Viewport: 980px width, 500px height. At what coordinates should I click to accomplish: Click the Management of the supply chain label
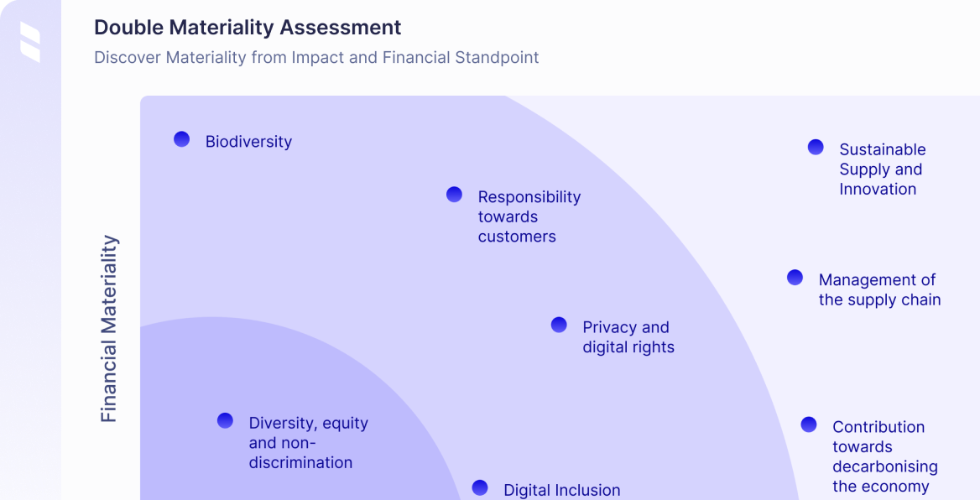point(879,289)
